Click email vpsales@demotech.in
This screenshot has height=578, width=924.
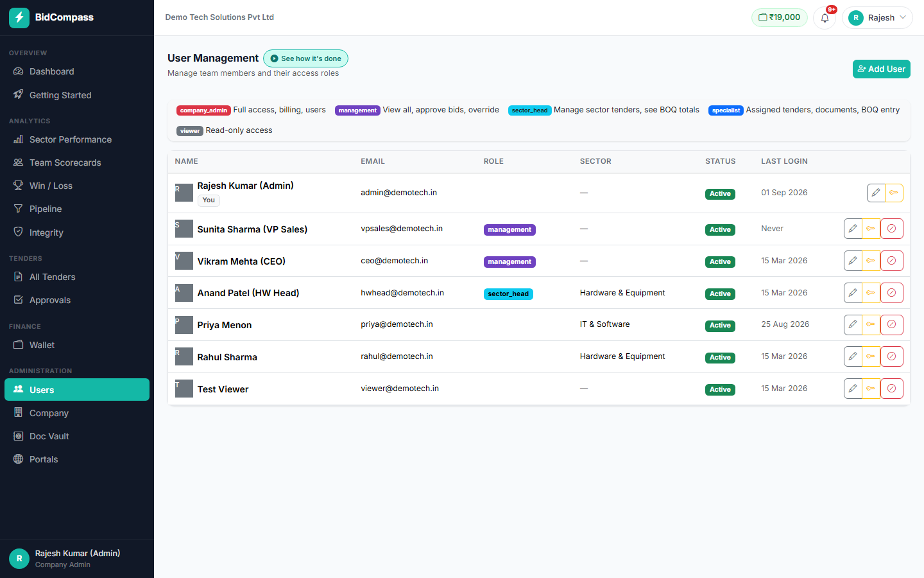tap(402, 229)
